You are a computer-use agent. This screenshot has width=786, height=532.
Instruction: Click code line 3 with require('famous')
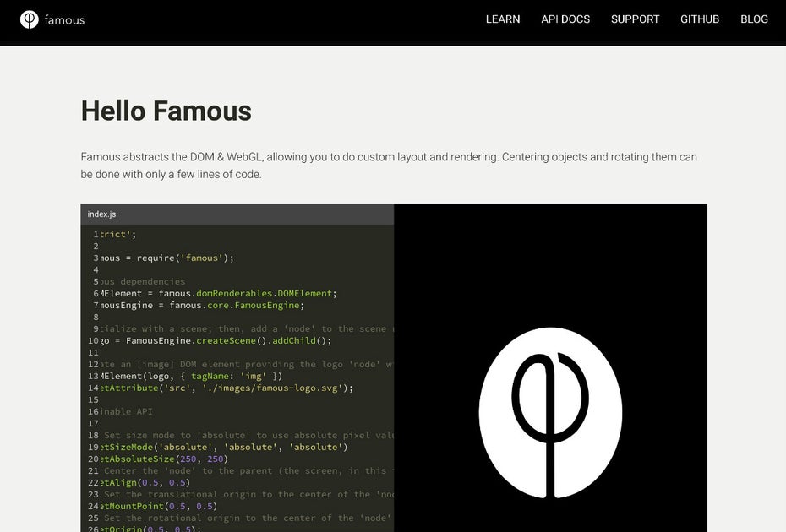point(167,258)
